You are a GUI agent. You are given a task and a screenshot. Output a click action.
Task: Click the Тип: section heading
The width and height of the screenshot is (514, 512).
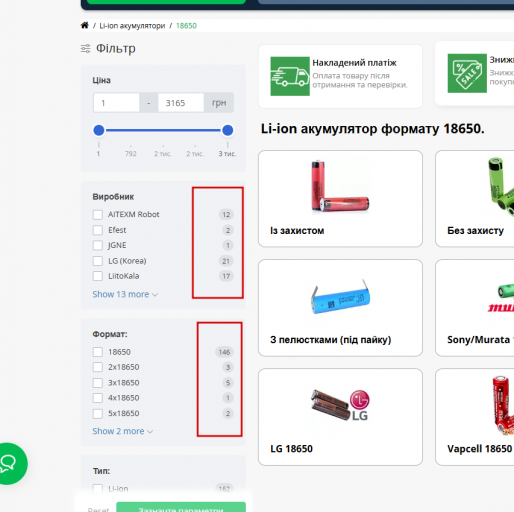pyautogui.click(x=101, y=471)
